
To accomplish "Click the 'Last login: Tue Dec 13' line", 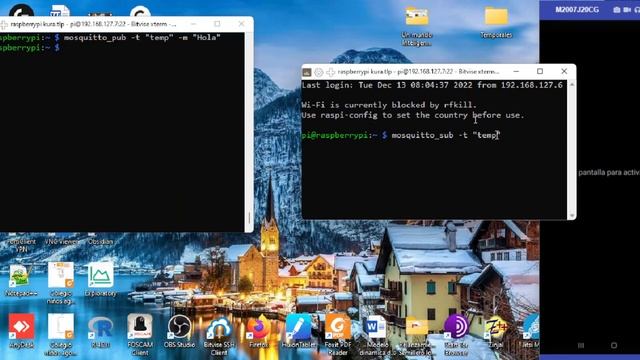I will (x=432, y=85).
